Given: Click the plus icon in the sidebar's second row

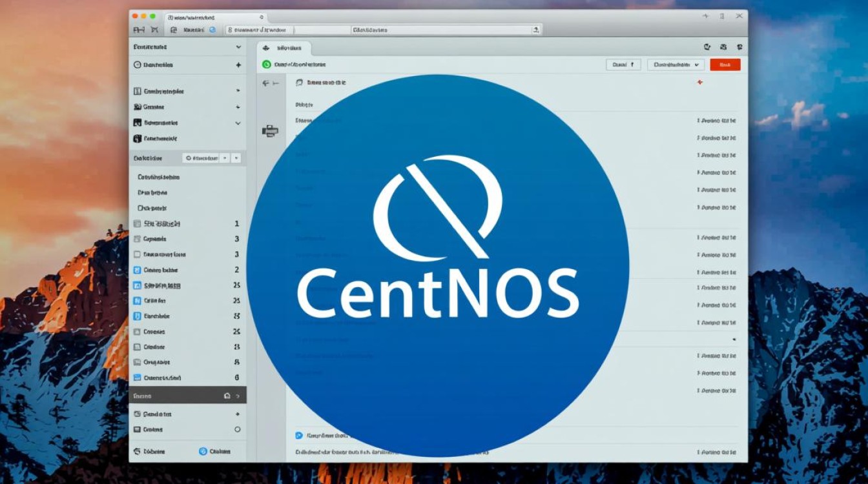Looking at the screenshot, I should click(x=238, y=65).
